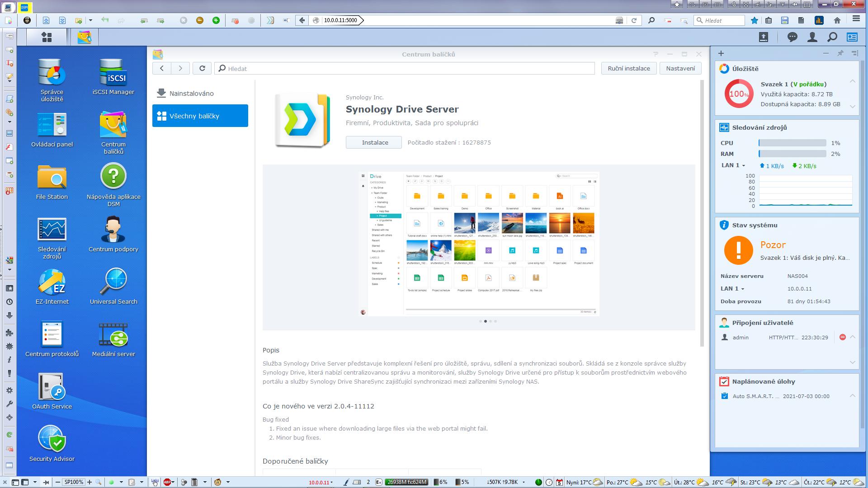Viewport: 868px width, 488px height.
Task: Collapse the Úložiště volume entry chevron
Action: point(852,82)
